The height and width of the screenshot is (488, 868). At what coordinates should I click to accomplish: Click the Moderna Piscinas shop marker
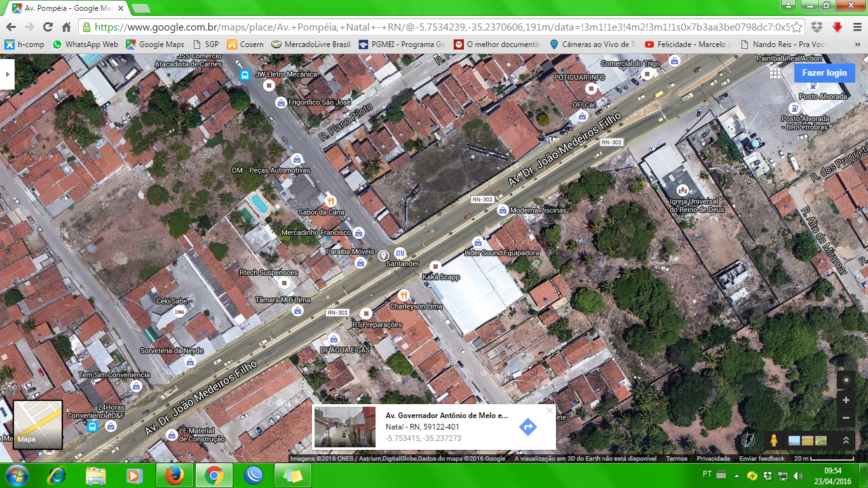(503, 210)
